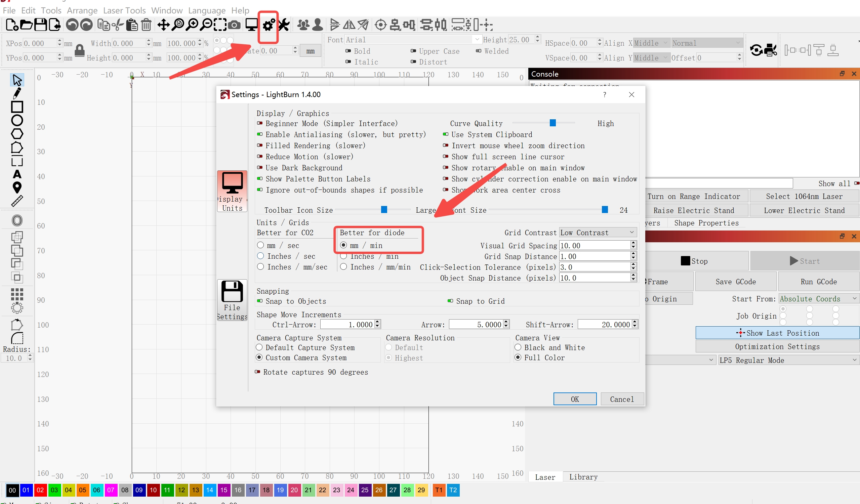This screenshot has height=504, width=860.
Task: Cut selection with the scissors icon
Action: coord(118,25)
